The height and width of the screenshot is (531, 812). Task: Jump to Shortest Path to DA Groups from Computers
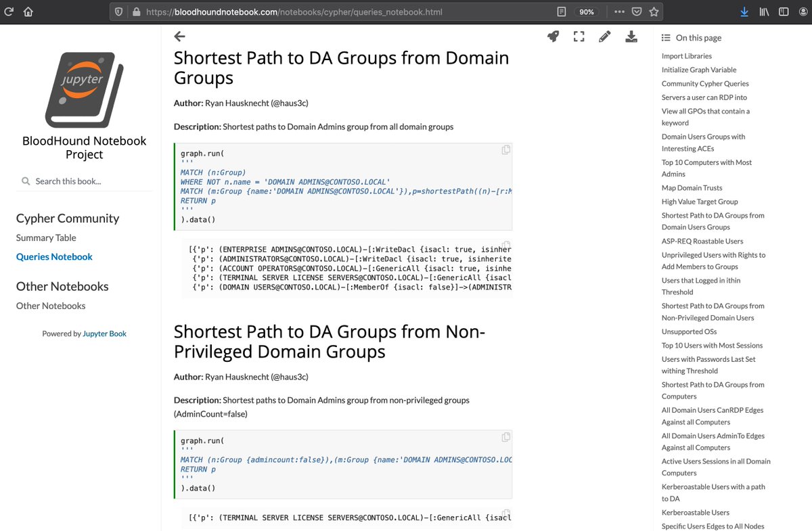713,390
